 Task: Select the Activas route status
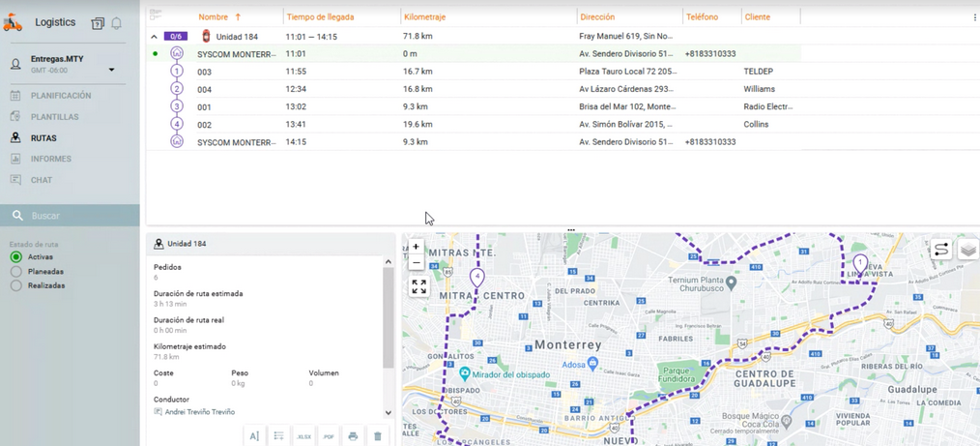coord(16,257)
